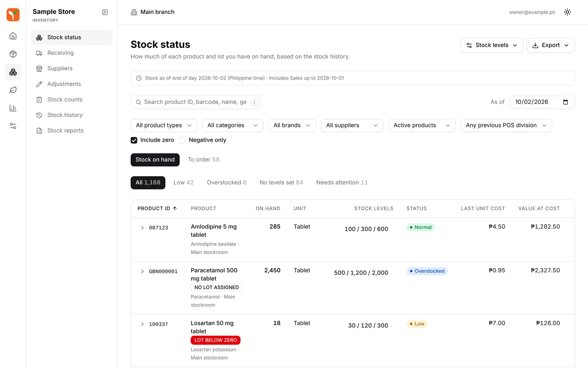Open the Export button menu
The height and width of the screenshot is (368, 588).
551,45
